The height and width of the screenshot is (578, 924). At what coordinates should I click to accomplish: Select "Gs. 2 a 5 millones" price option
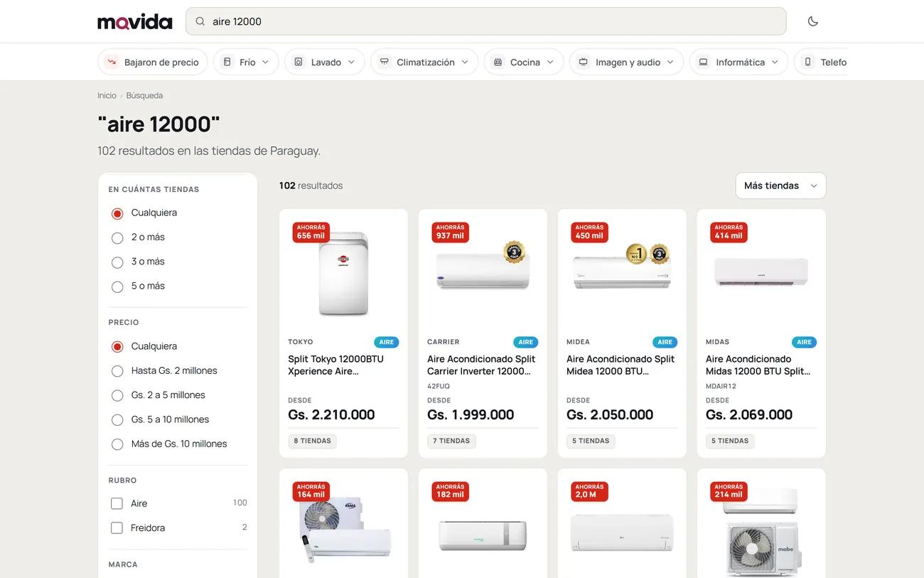pos(117,395)
